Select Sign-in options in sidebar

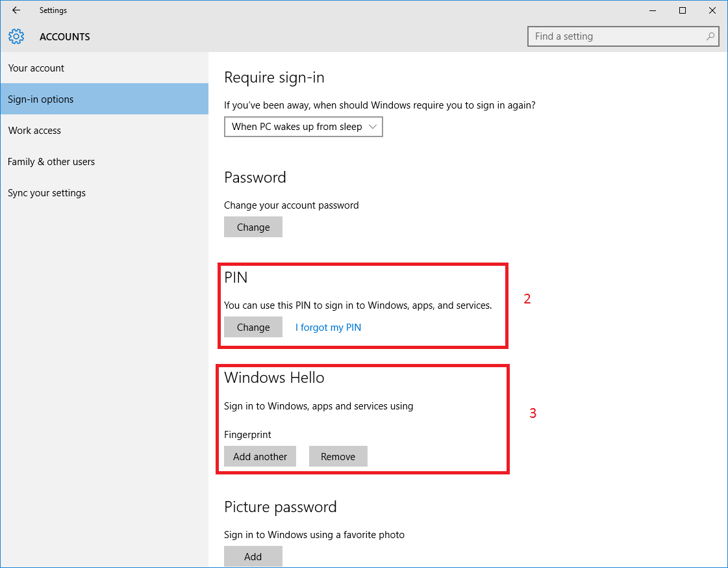tap(105, 99)
